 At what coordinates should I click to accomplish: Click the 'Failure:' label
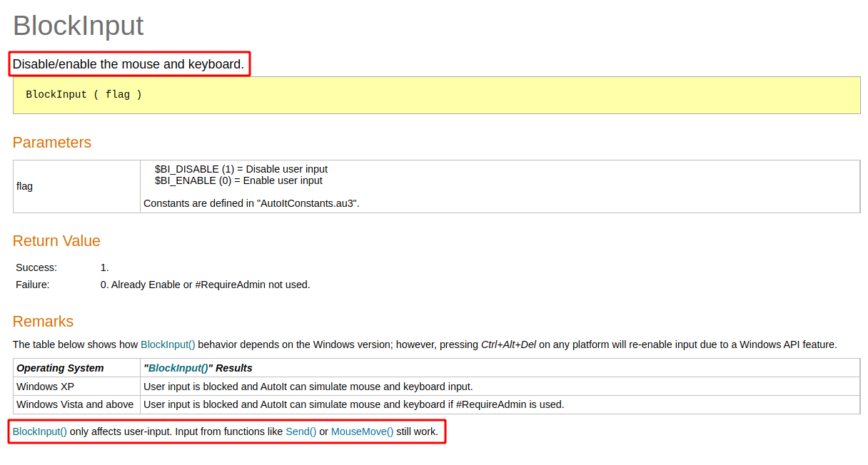[x=33, y=285]
